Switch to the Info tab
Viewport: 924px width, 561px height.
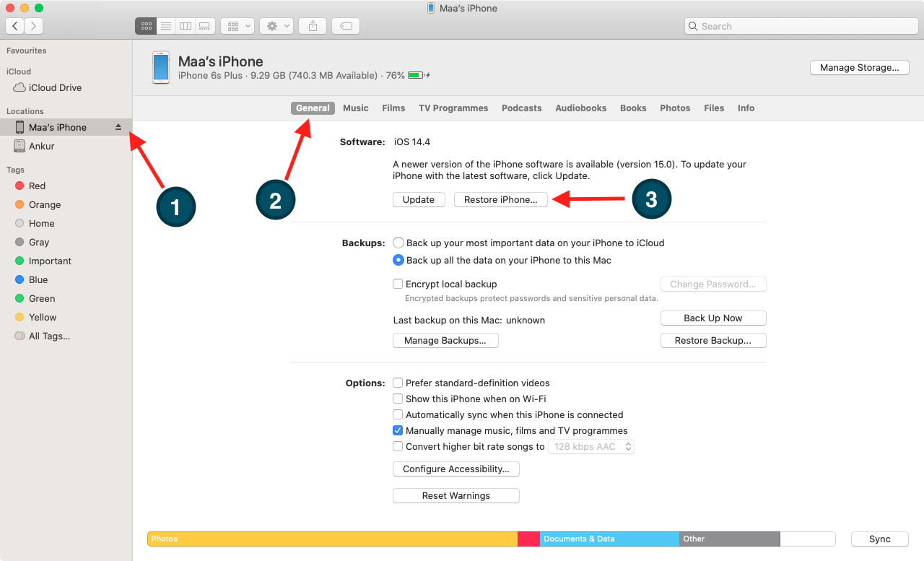(x=746, y=108)
